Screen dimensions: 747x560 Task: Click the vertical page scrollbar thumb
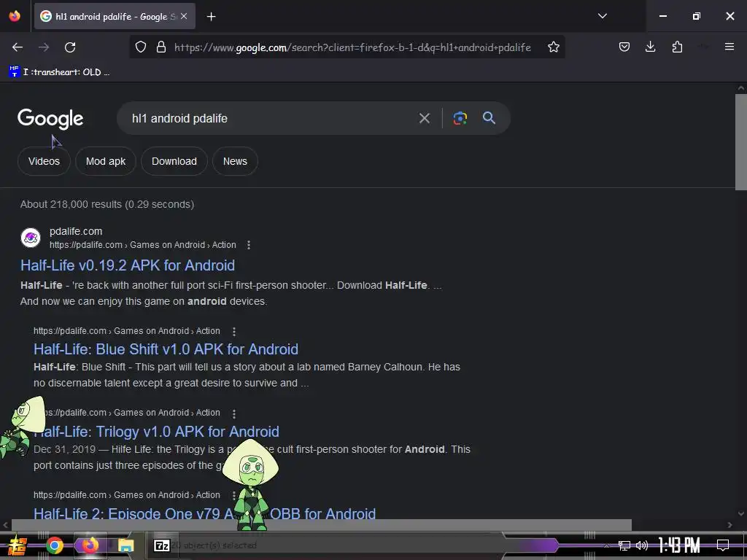(x=741, y=142)
